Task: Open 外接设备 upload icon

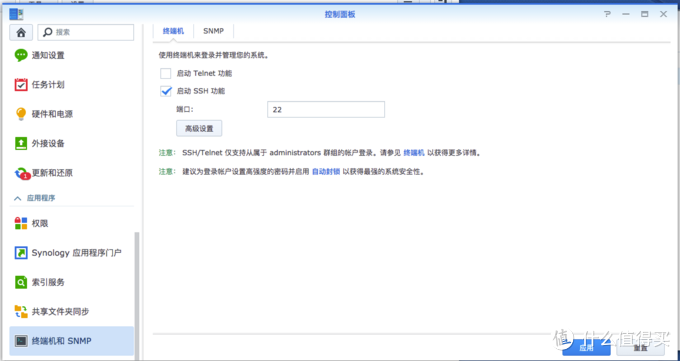Action: click(21, 143)
